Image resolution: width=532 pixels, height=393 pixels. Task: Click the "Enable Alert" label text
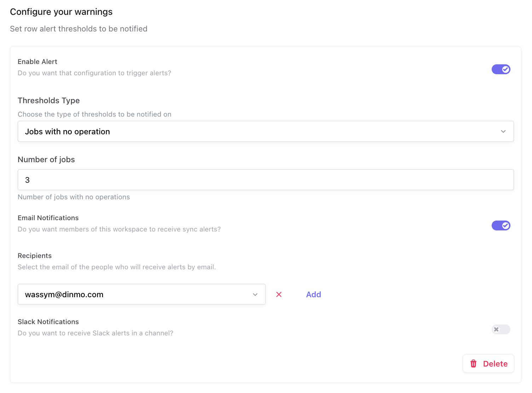[x=37, y=61]
